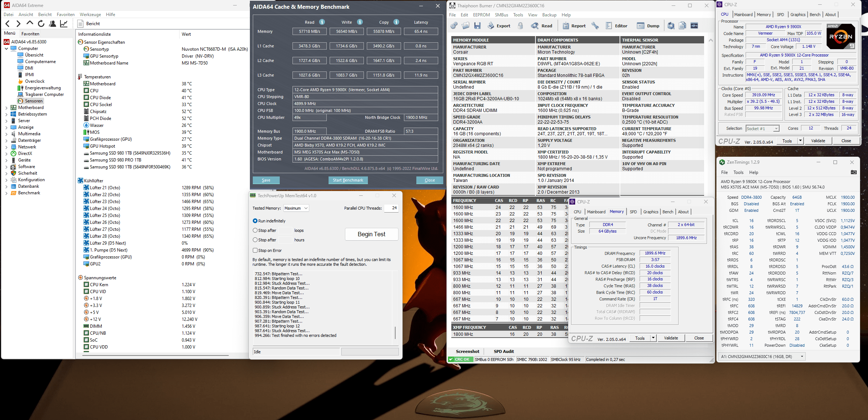Select Run indefinitely in MemTest64
The height and width of the screenshot is (420, 868).
pos(269,221)
